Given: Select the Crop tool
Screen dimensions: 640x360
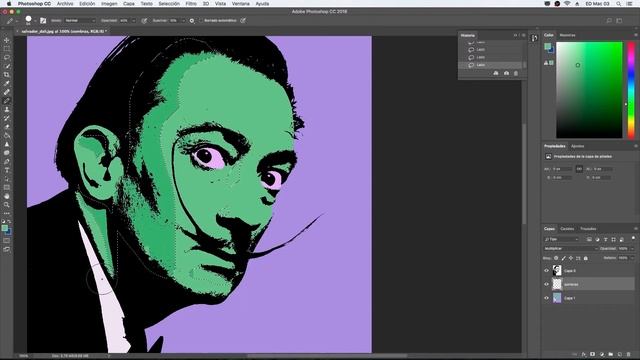Looking at the screenshot, I should tap(7, 75).
